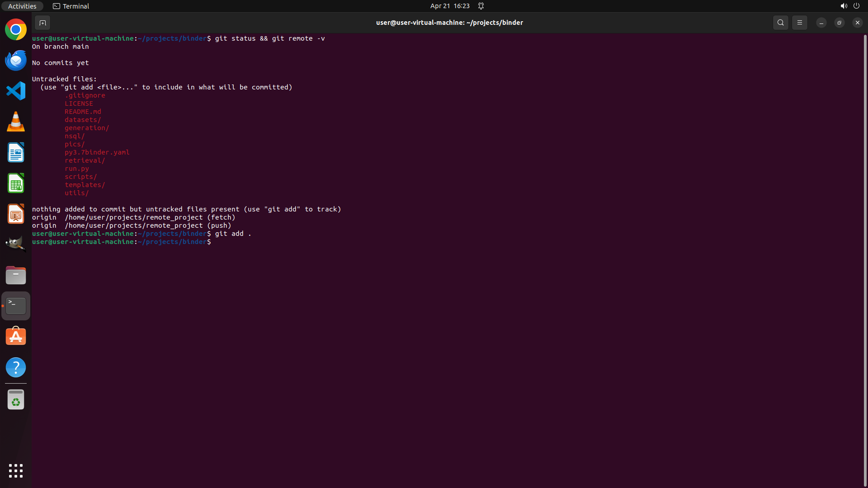Open the Files manager
Viewport: 868px width, 488px height.
tap(16, 275)
